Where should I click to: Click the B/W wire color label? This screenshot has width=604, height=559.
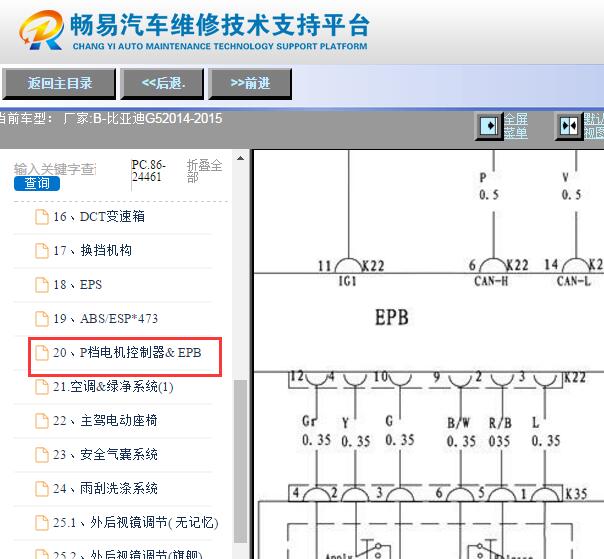(458, 423)
